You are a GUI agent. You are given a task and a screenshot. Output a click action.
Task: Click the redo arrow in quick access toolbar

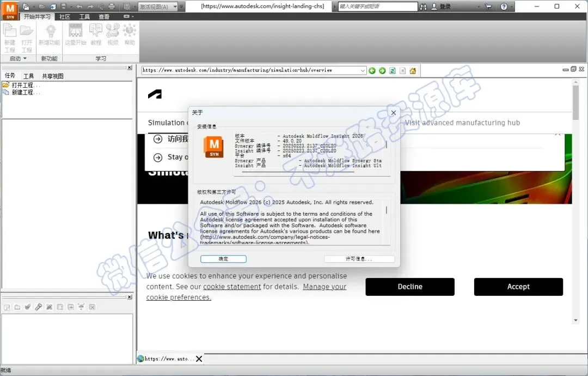click(90, 7)
